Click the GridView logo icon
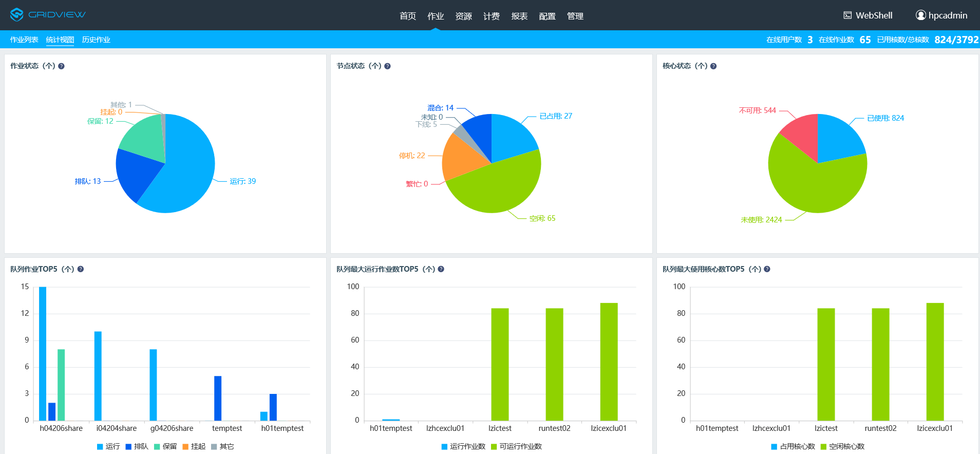 click(x=17, y=15)
